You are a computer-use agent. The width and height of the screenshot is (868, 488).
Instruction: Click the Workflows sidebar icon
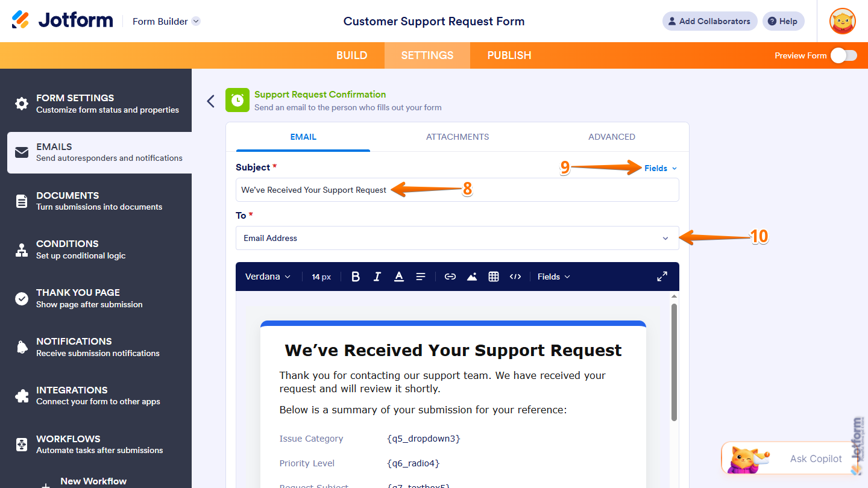pos(22,445)
